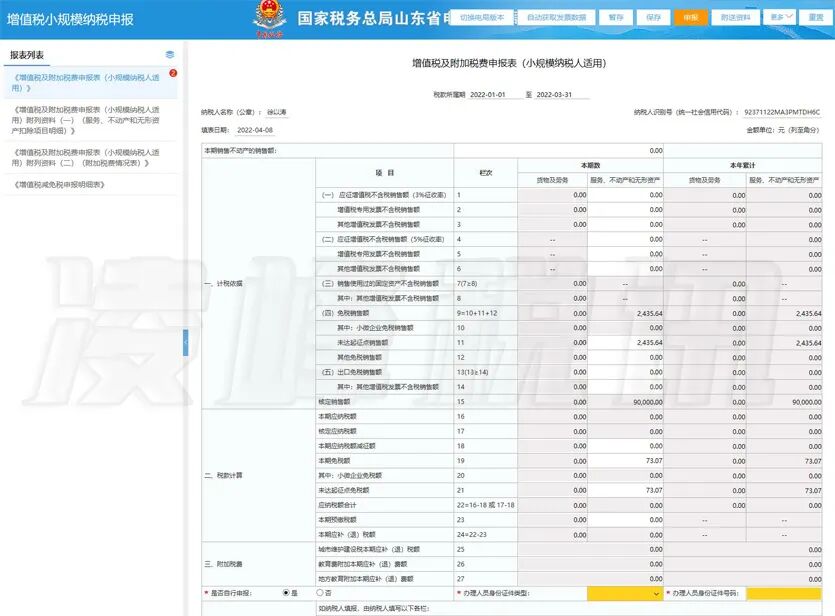Screen dimensions: 835x616
Task: Click the 附送资料 button
Action: coord(735,17)
